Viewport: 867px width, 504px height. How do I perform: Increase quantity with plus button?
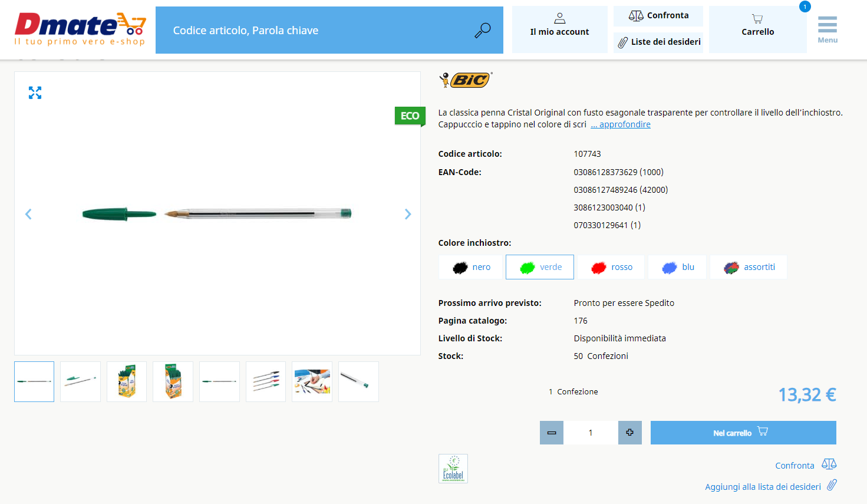(x=630, y=433)
